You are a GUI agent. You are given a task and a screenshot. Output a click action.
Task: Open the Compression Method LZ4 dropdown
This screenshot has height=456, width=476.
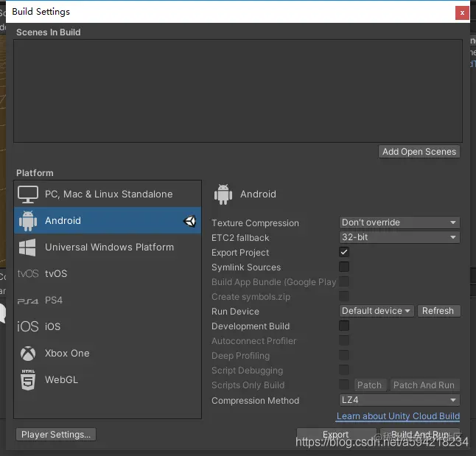pyautogui.click(x=399, y=400)
